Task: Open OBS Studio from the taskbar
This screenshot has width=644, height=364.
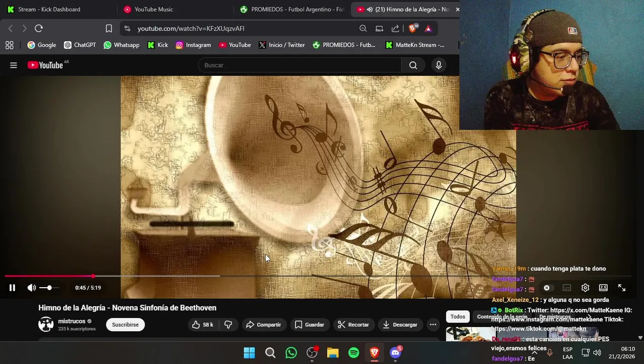Action: (312, 352)
